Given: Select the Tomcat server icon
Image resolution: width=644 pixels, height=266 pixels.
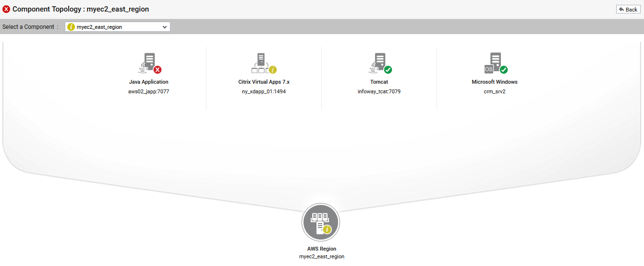Looking at the screenshot, I should (380, 63).
